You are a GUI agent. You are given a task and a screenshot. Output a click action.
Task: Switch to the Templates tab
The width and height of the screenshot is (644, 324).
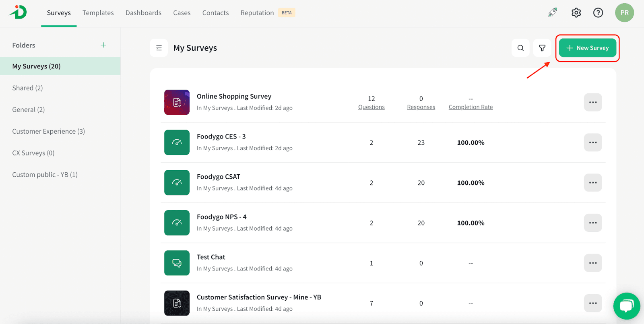tap(98, 13)
